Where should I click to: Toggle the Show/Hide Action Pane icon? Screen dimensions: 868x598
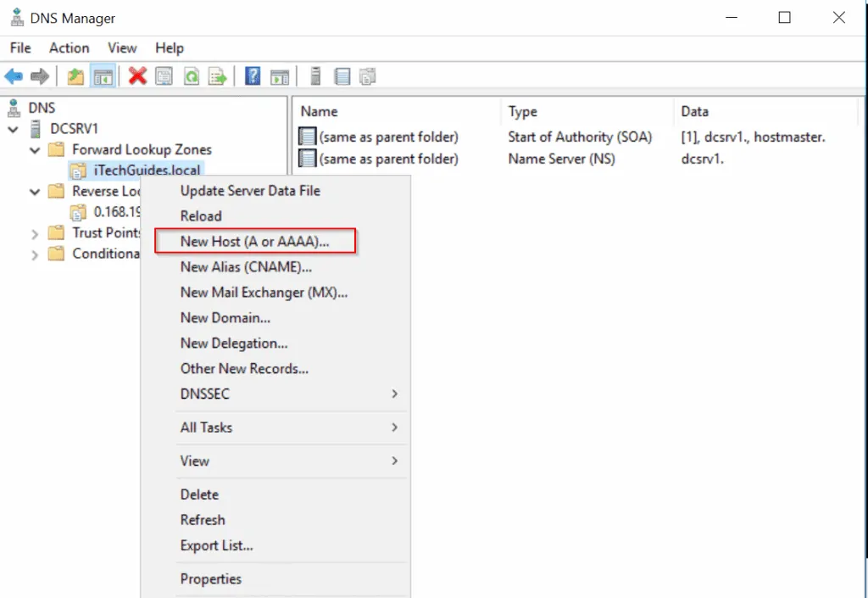click(x=280, y=76)
